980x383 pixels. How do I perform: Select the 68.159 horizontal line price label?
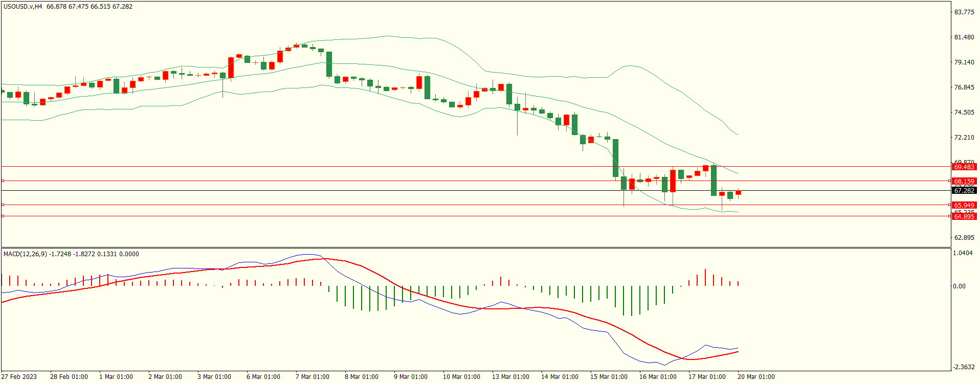click(x=964, y=181)
